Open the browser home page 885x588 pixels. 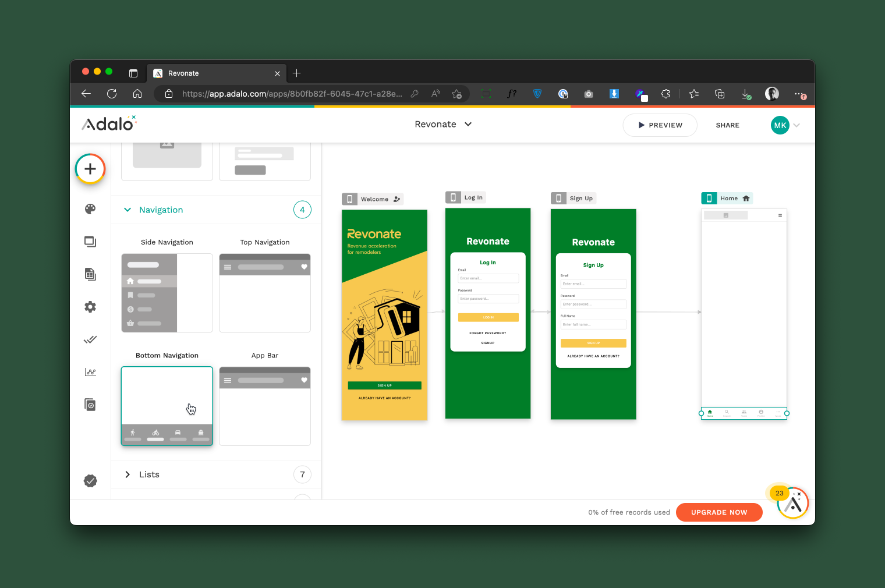click(137, 94)
